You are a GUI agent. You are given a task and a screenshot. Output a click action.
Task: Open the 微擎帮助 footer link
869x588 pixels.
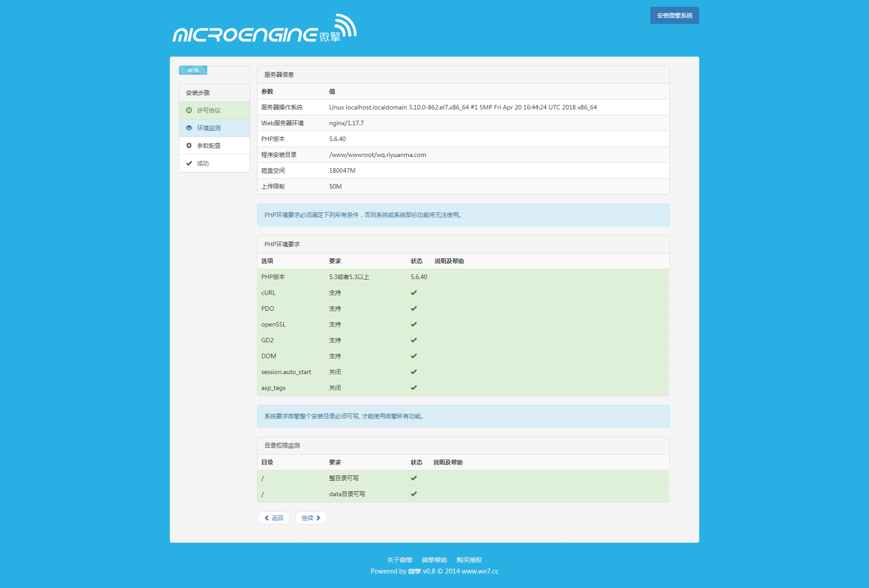click(x=434, y=560)
